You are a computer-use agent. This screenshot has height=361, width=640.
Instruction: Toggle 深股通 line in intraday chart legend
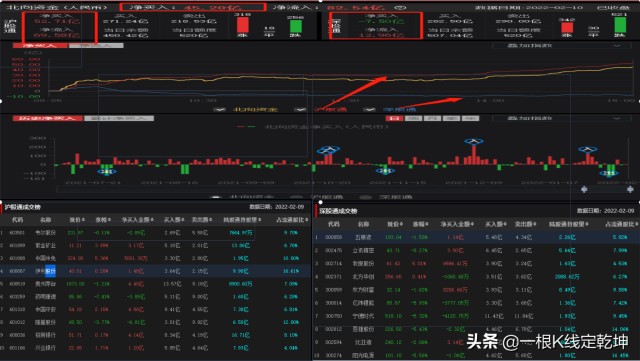click(390, 109)
